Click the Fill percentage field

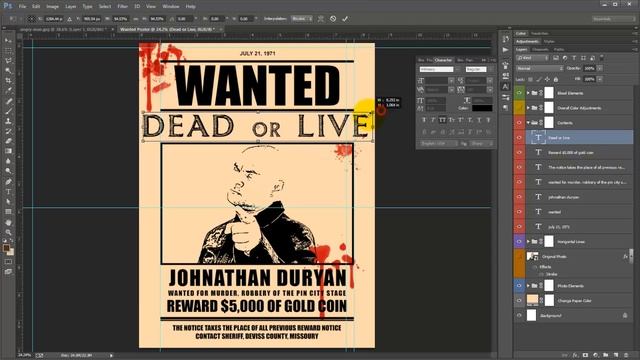click(589, 79)
